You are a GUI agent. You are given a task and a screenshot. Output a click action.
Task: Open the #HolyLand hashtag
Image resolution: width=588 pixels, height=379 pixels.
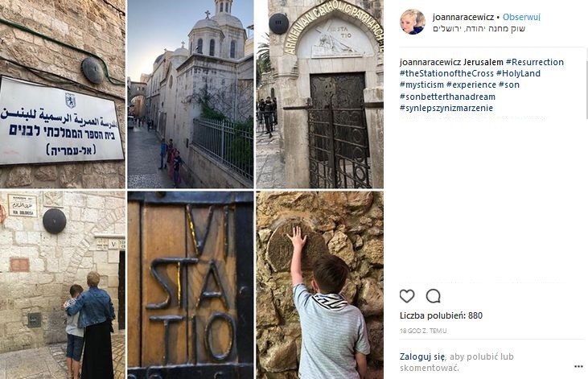click(518, 73)
